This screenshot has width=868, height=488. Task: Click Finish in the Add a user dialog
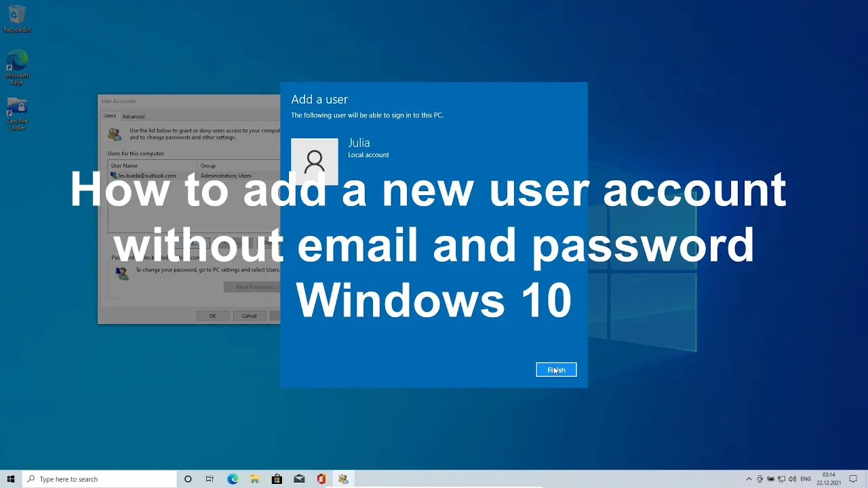(x=556, y=370)
